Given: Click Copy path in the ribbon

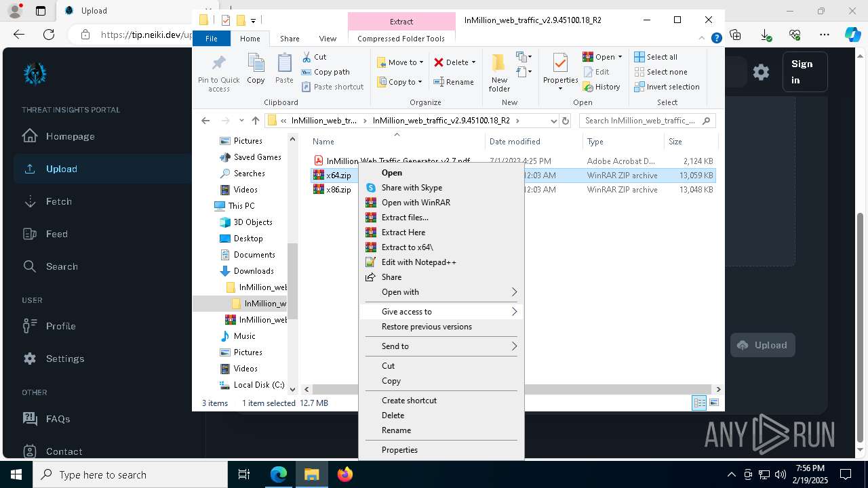Looking at the screenshot, I should [325, 72].
